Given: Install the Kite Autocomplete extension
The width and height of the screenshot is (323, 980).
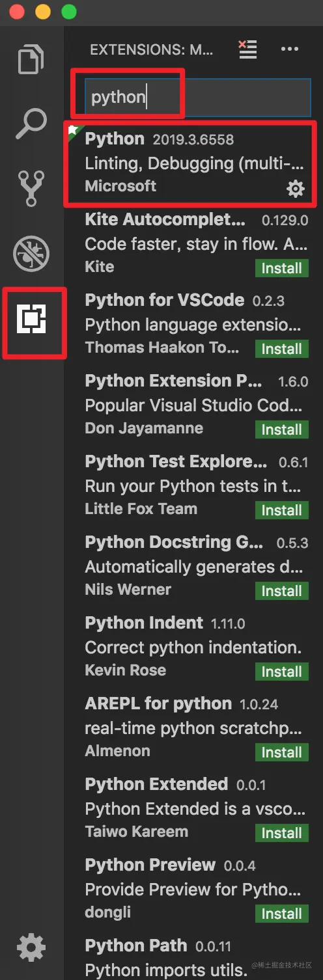Looking at the screenshot, I should click(281, 268).
